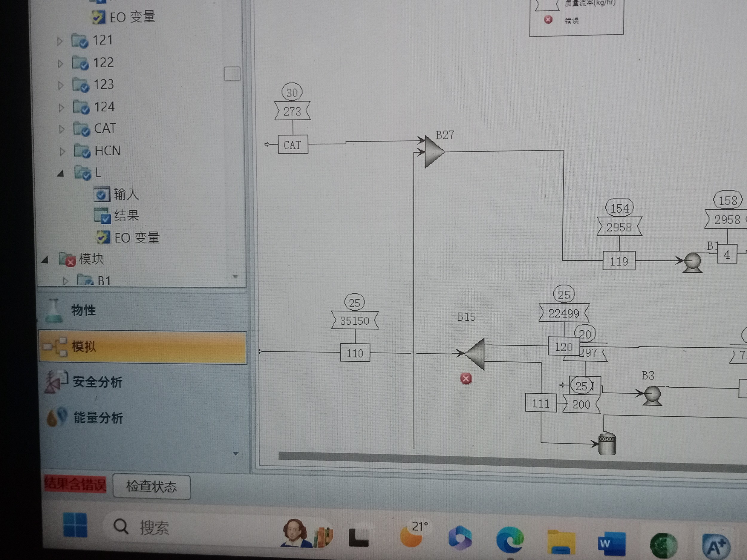
Task: Select the B3 pump block
Action: 653,396
